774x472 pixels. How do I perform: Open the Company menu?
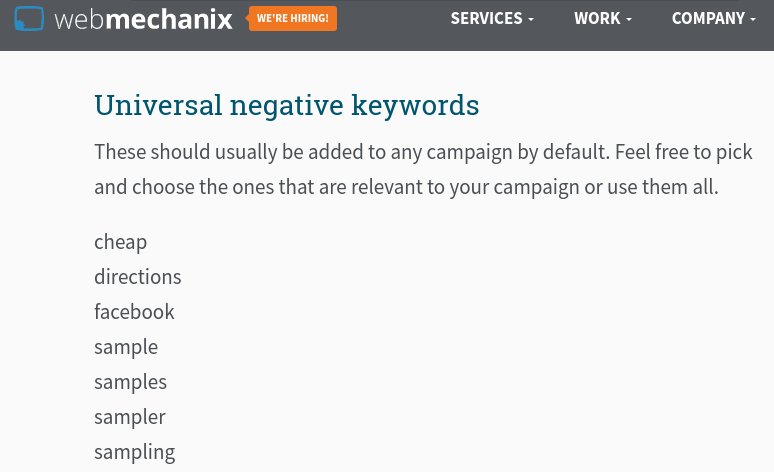tap(708, 19)
